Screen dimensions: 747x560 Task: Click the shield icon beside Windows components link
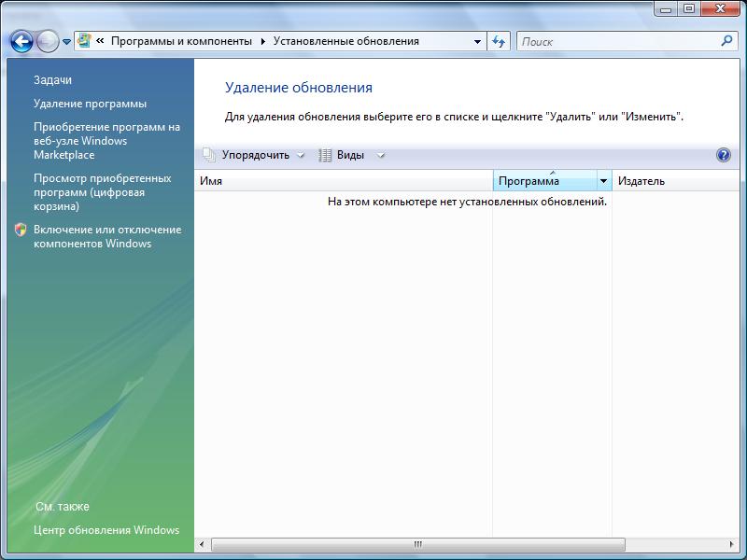tap(18, 229)
